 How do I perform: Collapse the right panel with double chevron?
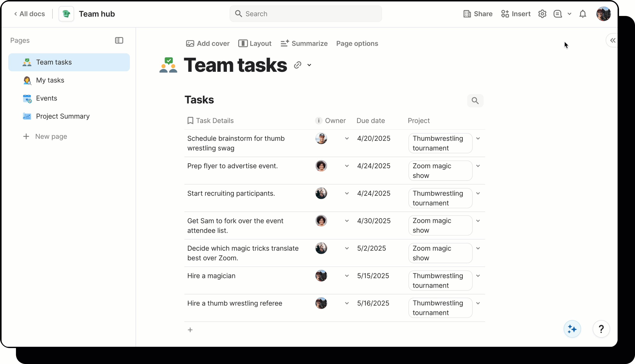(x=613, y=41)
